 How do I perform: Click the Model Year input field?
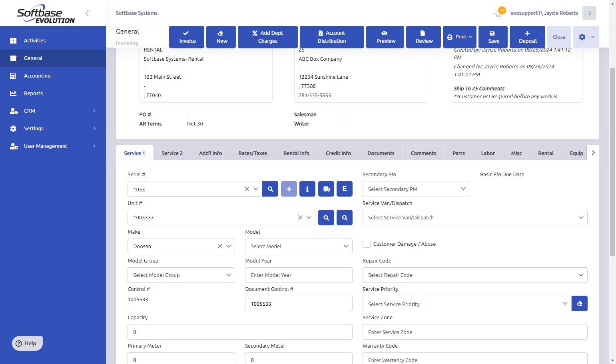[299, 275]
